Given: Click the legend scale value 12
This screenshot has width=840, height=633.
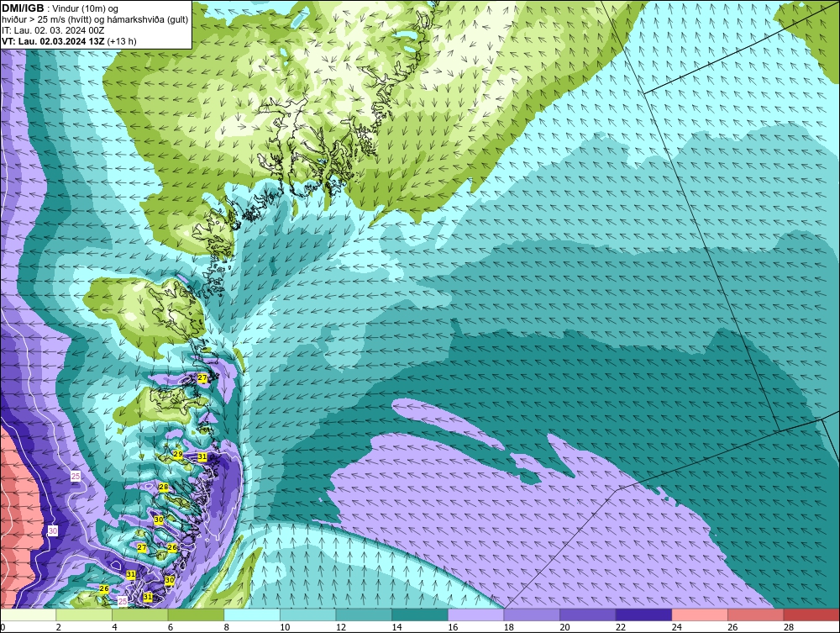Looking at the screenshot, I should (341, 627).
